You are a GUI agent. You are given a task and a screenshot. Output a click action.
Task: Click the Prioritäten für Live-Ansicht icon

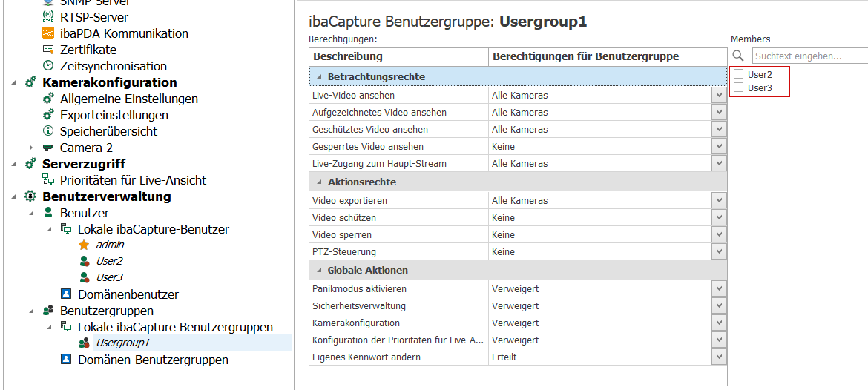click(x=48, y=179)
